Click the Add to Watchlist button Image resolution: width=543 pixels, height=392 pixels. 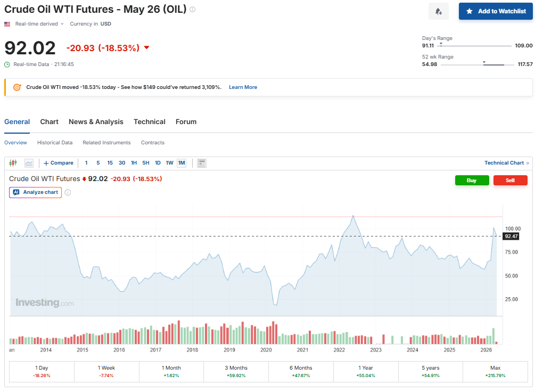tap(496, 11)
